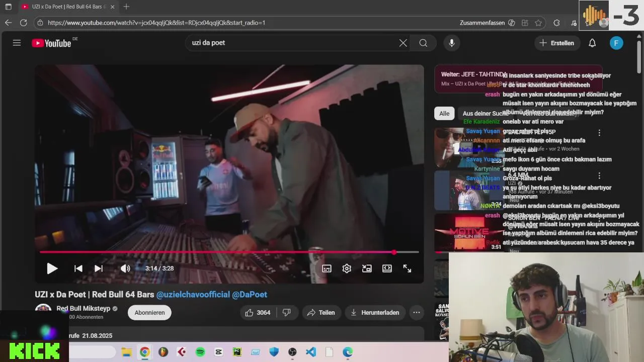Like the video with 3064 likes
This screenshot has width=644, height=362.
(x=258, y=312)
